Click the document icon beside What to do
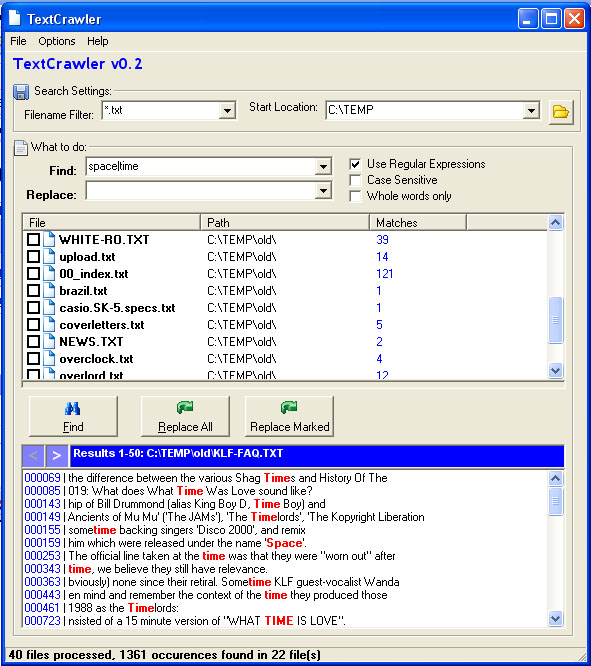The height and width of the screenshot is (666, 591). point(21,148)
